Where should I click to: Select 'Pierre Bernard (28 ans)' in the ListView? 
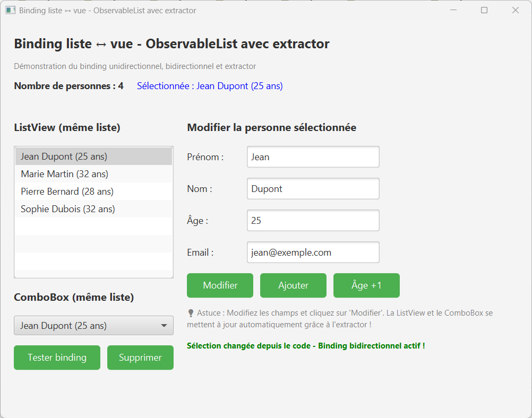coord(67,191)
